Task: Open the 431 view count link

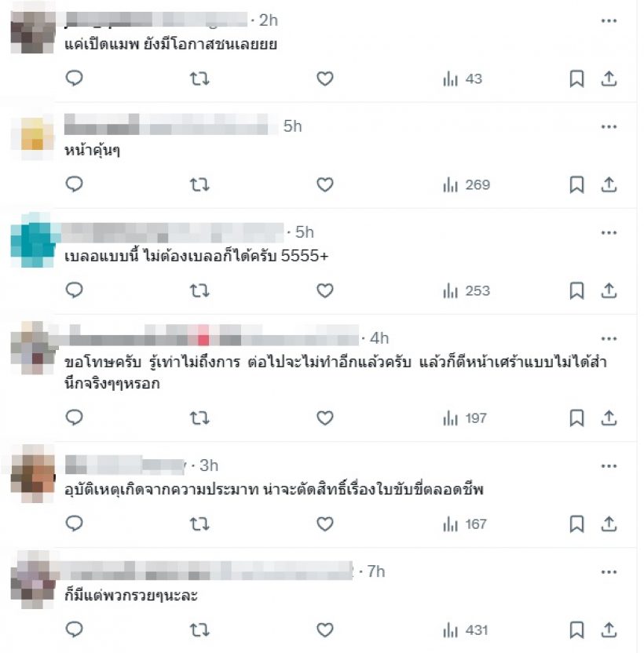Action: click(466, 629)
